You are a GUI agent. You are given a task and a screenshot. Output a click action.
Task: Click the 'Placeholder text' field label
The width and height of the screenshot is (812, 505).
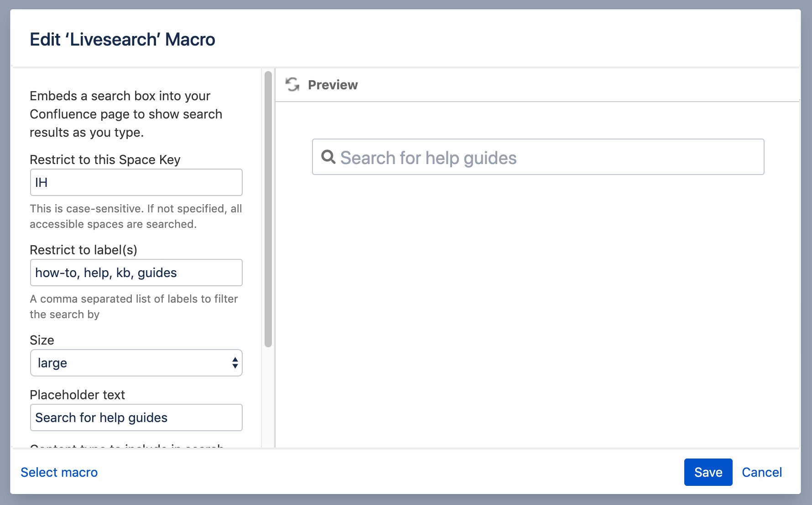(77, 395)
